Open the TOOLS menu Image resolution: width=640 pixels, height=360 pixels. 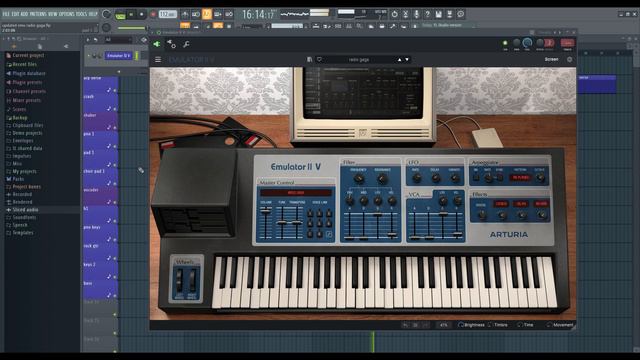pyautogui.click(x=82, y=14)
